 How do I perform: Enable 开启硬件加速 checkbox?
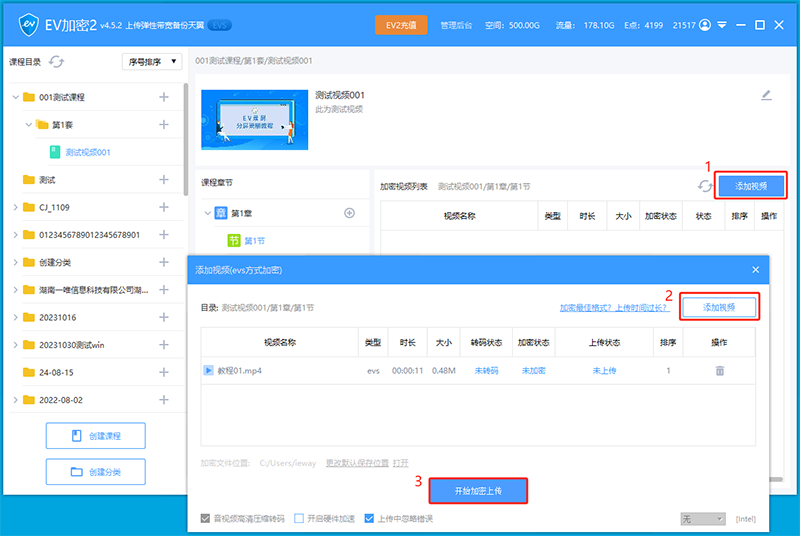point(299,519)
